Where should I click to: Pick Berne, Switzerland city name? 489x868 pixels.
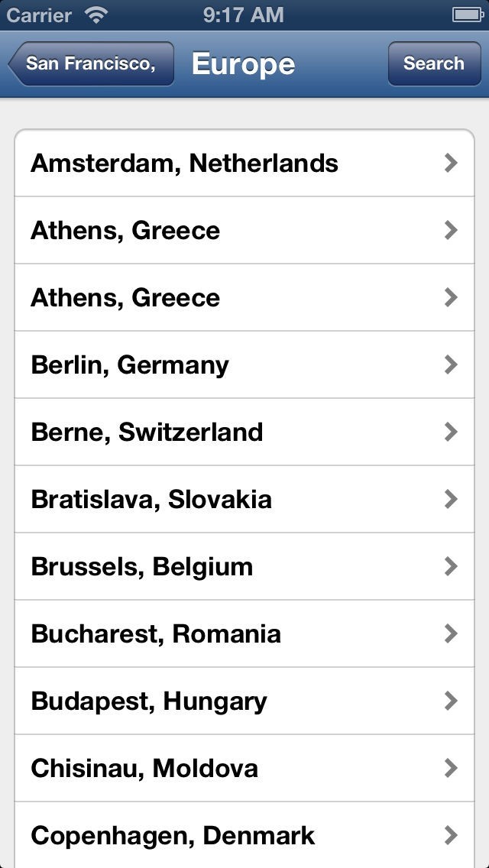click(x=147, y=432)
